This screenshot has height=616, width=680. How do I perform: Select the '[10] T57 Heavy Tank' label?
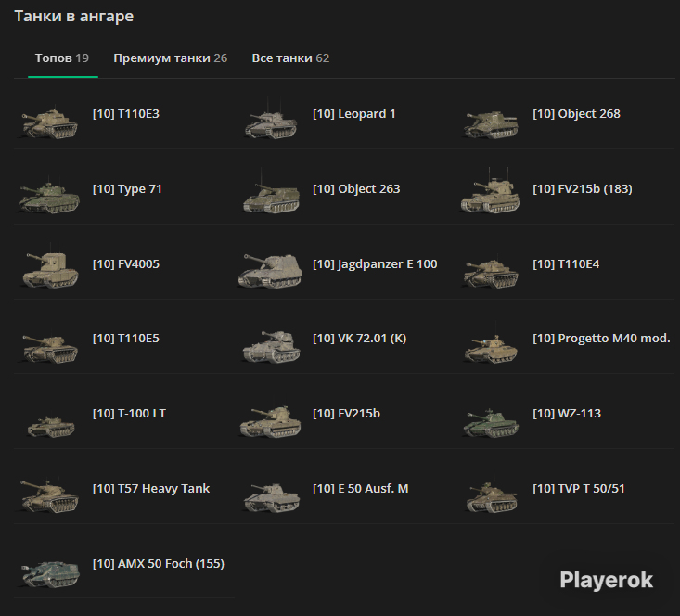point(151,489)
